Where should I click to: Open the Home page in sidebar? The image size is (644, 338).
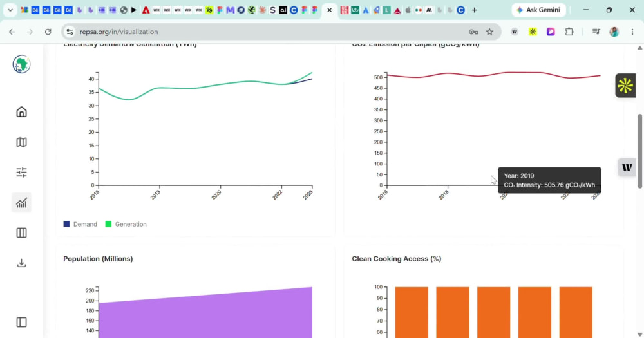coord(21,112)
